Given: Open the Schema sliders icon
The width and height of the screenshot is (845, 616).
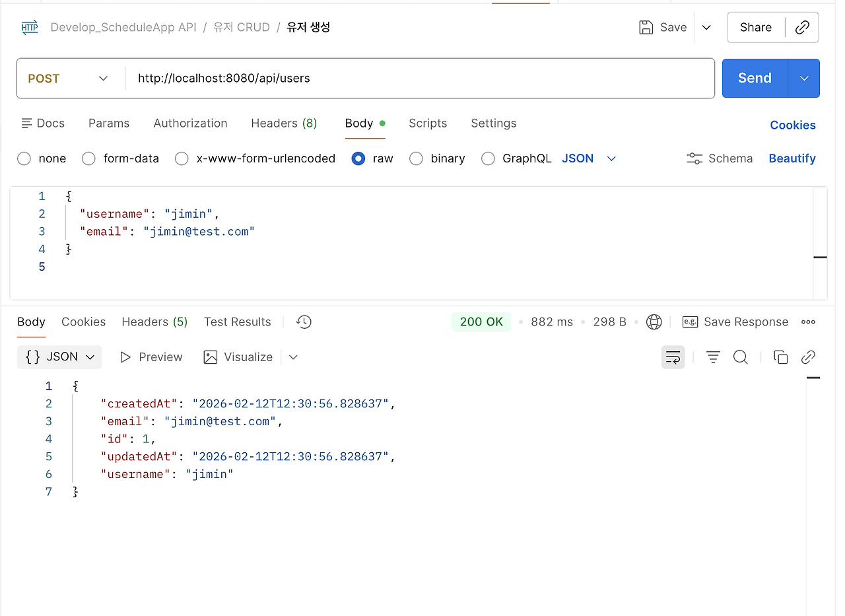Looking at the screenshot, I should pyautogui.click(x=694, y=158).
